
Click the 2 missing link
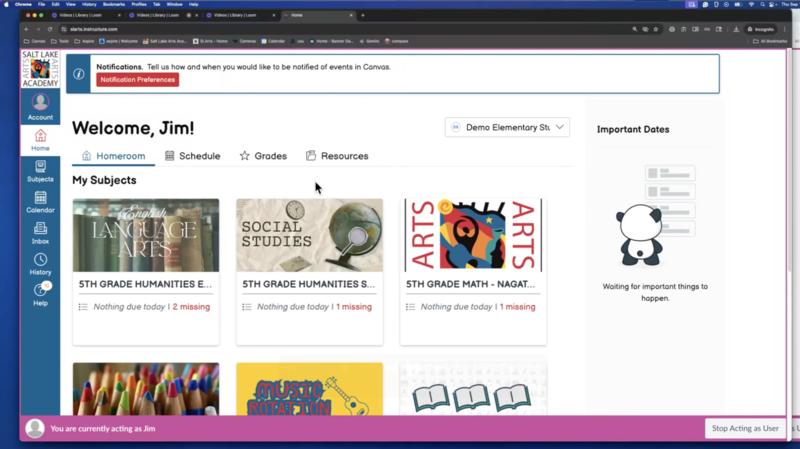point(191,307)
